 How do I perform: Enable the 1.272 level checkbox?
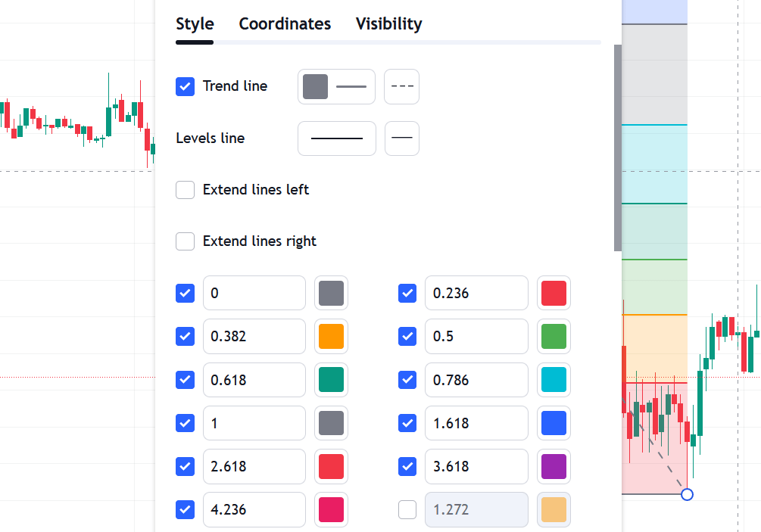[x=407, y=510]
